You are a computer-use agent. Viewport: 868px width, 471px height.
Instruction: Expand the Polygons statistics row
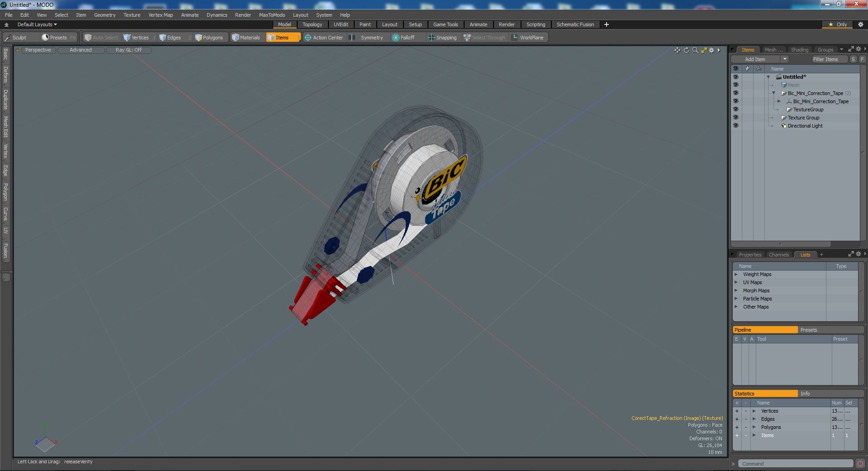(x=754, y=427)
